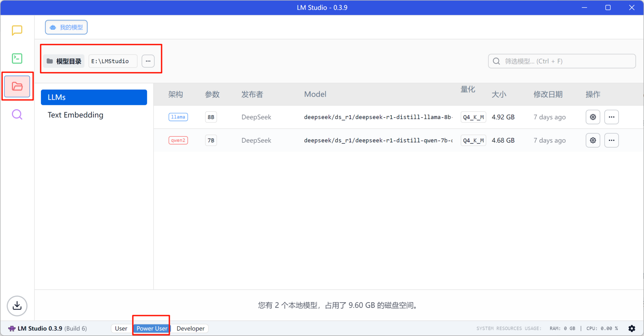Open settings gear for deepseek-r1-distill-llama-8b
This screenshot has width=644, height=336.
click(x=593, y=117)
